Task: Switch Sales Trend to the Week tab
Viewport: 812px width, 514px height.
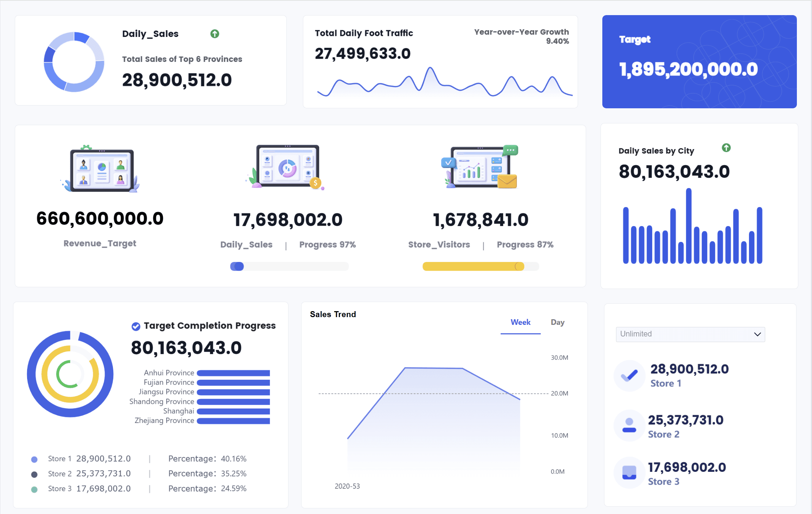Action: click(x=520, y=322)
